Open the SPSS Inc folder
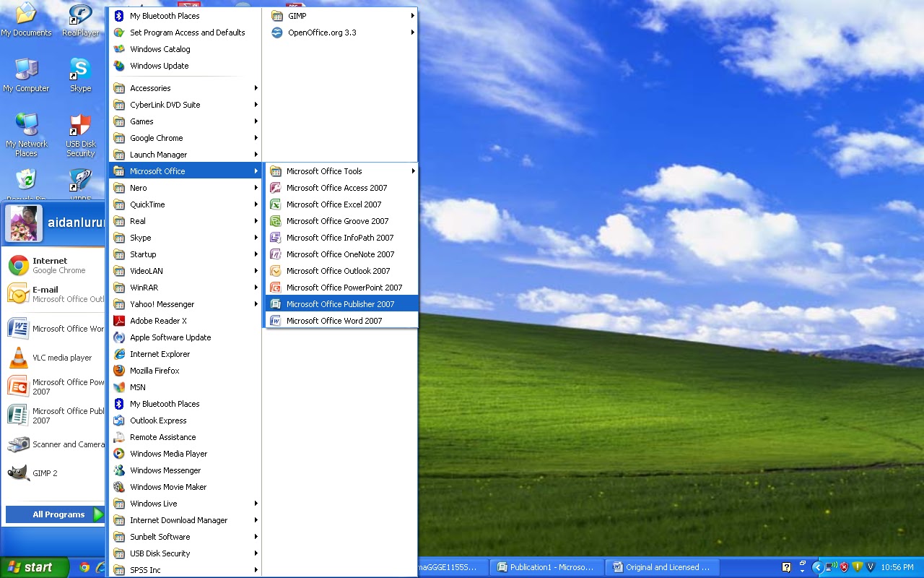The image size is (924, 578). (x=185, y=570)
